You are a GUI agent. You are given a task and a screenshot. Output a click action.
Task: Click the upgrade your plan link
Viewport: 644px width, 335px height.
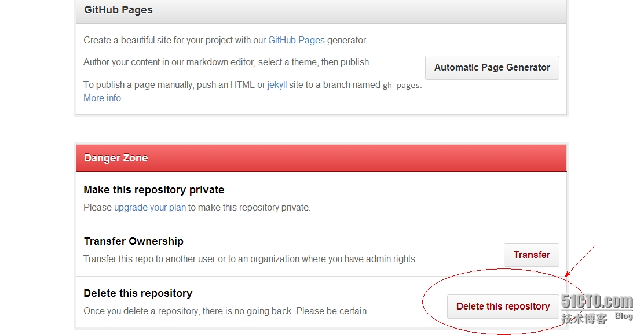pos(150,207)
